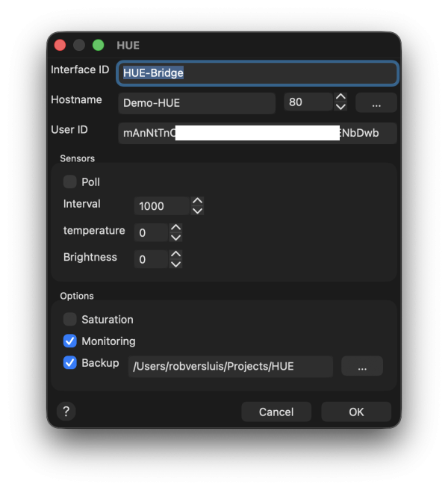Browse for backup folder path
The width and height of the screenshot is (448, 490).
click(362, 366)
